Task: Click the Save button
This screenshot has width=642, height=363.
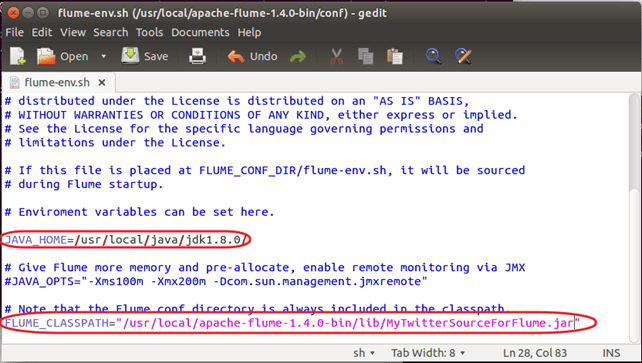Action: (x=145, y=56)
